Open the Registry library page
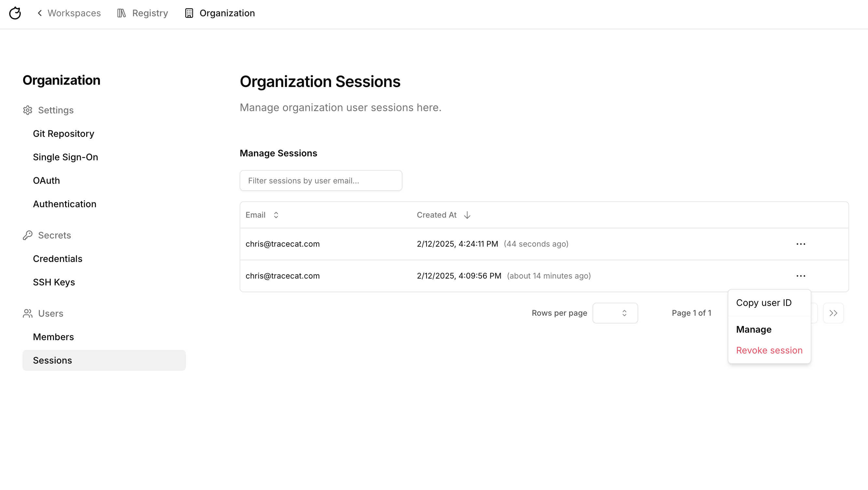 pos(143,13)
